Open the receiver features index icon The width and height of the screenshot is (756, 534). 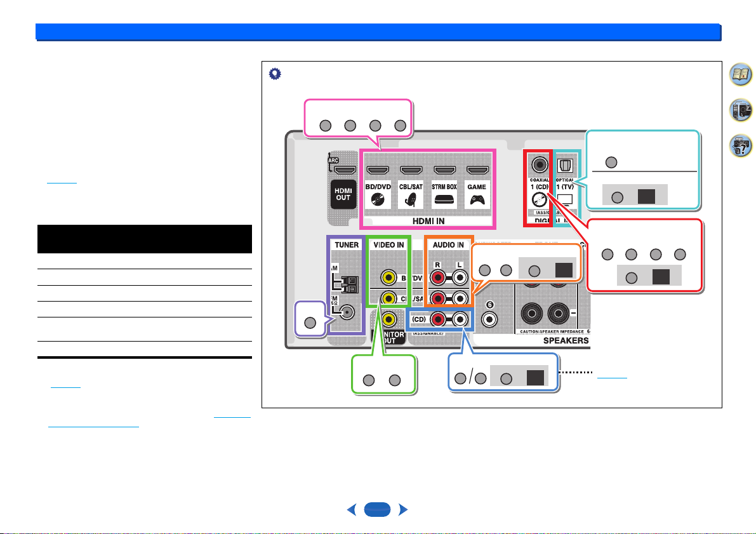[741, 110]
